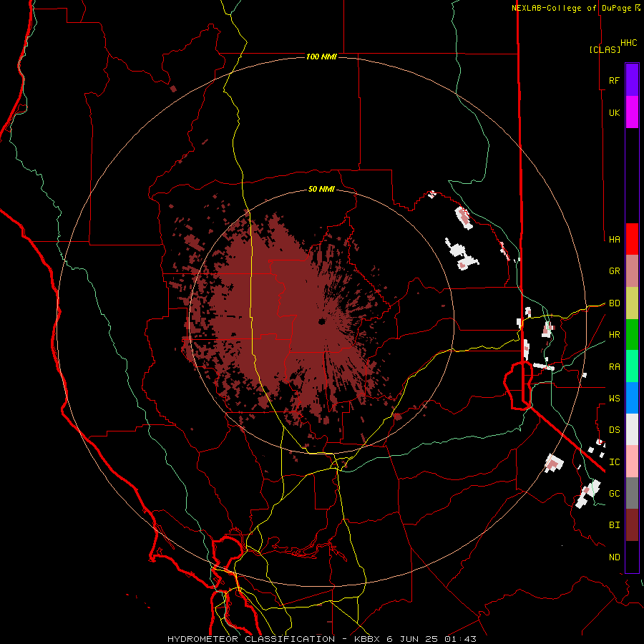The height and width of the screenshot is (644, 644).
Task: Select the 'BD' legend label
Action: click(614, 303)
